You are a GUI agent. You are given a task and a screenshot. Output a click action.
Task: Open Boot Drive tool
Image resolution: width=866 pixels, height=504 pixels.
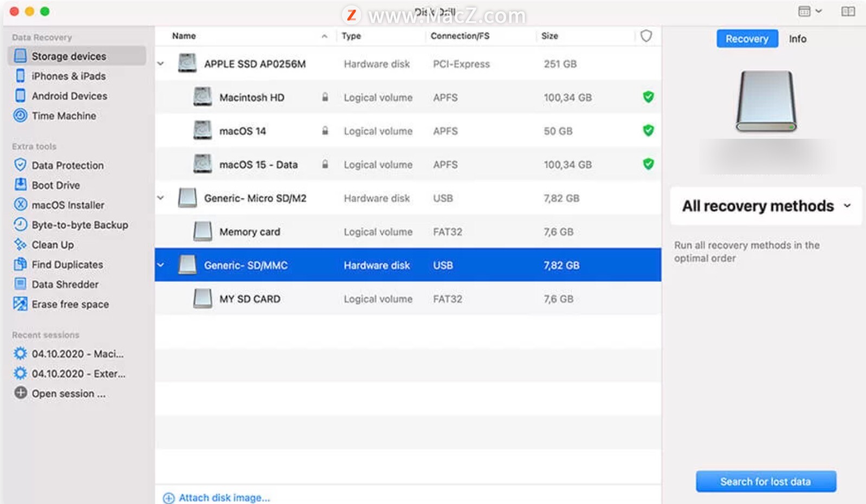pyautogui.click(x=55, y=185)
